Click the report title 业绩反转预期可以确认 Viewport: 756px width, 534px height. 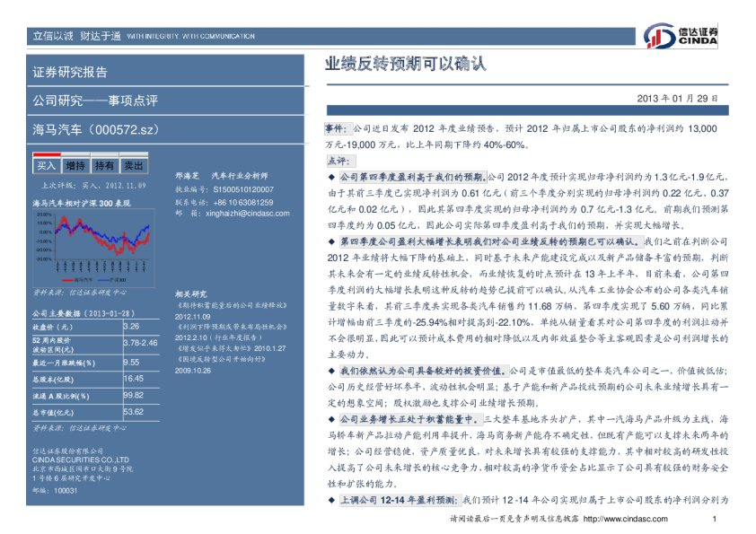point(406,65)
